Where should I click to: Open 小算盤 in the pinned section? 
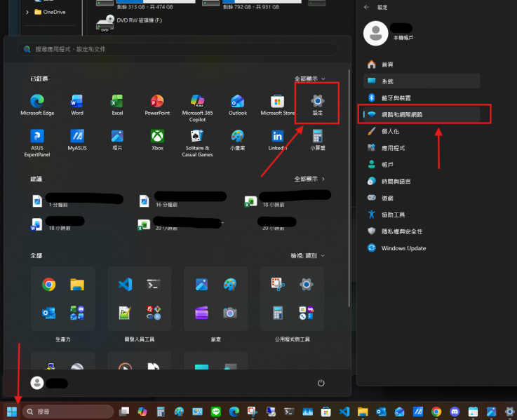pyautogui.click(x=318, y=140)
